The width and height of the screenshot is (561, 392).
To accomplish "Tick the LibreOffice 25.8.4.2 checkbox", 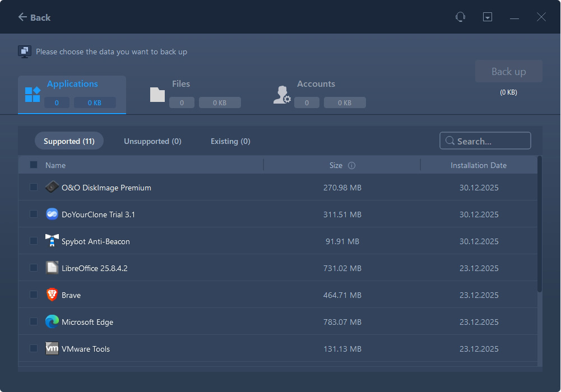I will tap(34, 268).
